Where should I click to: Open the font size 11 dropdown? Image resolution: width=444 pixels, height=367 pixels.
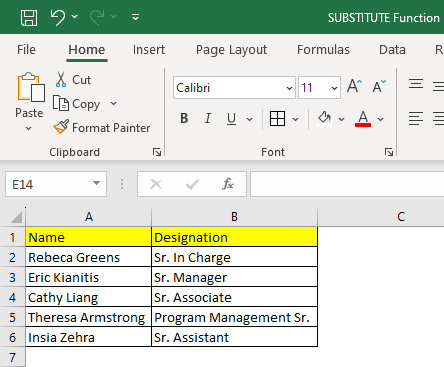tap(334, 88)
